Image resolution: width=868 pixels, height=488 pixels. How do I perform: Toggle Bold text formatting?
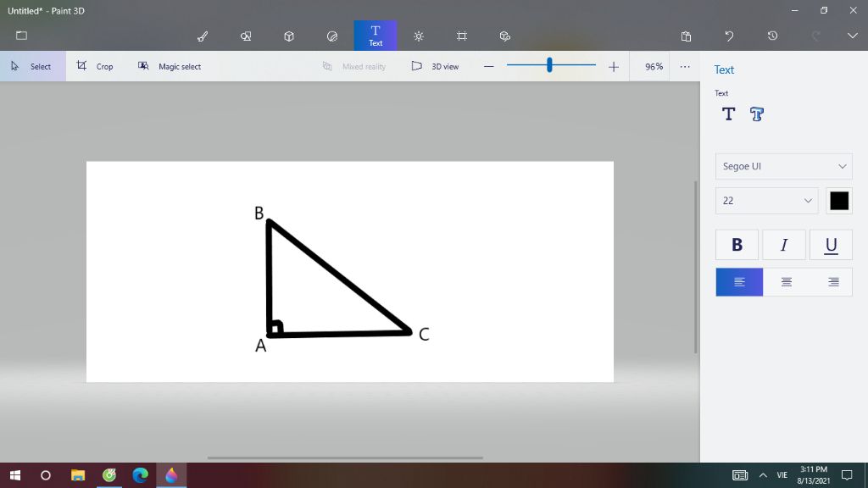[x=737, y=245]
